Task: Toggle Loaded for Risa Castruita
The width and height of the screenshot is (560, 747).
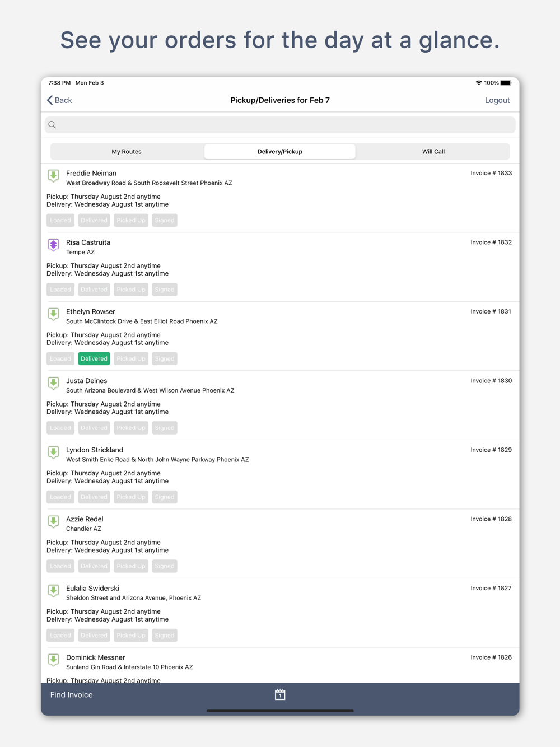Action: click(60, 290)
